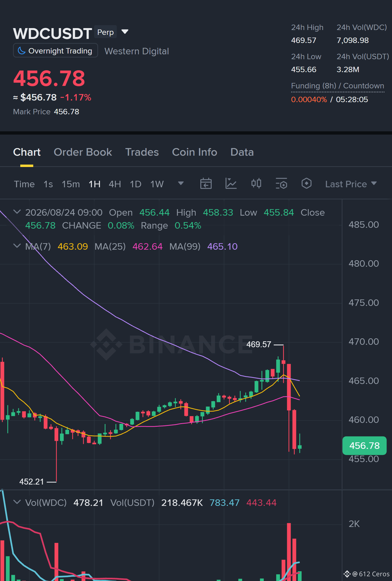Click the 469.57 high marker on chart
This screenshot has width=392, height=581.
259,345
